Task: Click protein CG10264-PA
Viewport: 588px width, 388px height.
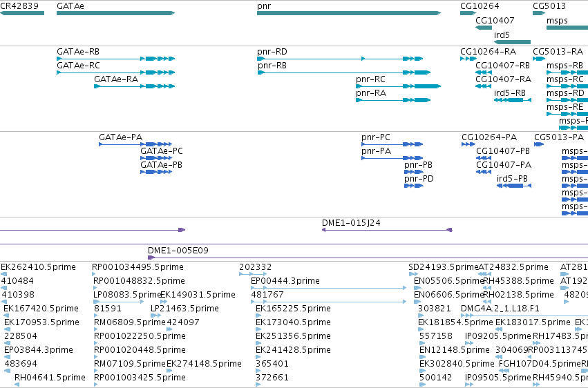Action: [x=468, y=144]
